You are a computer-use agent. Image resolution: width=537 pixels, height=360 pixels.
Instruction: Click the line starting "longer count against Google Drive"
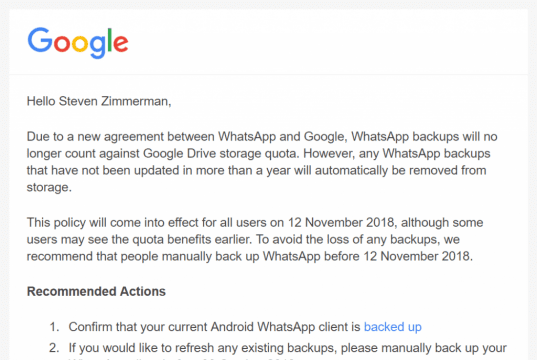point(259,153)
